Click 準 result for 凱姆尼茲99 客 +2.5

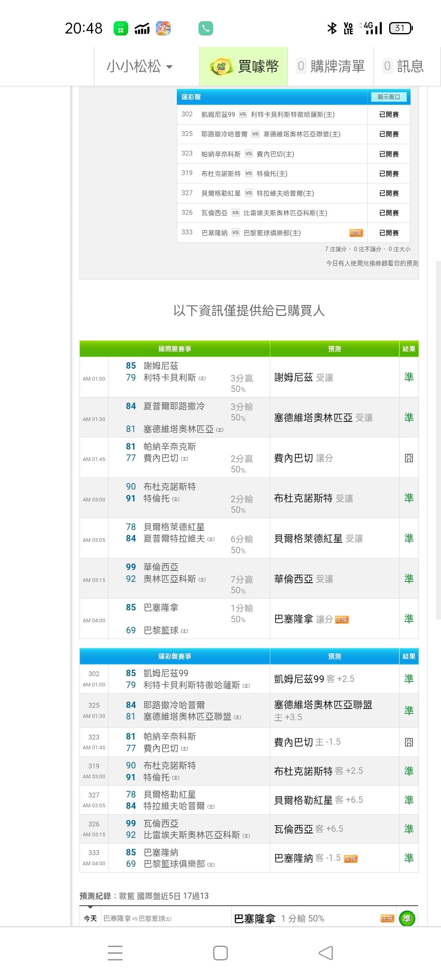[409, 679]
